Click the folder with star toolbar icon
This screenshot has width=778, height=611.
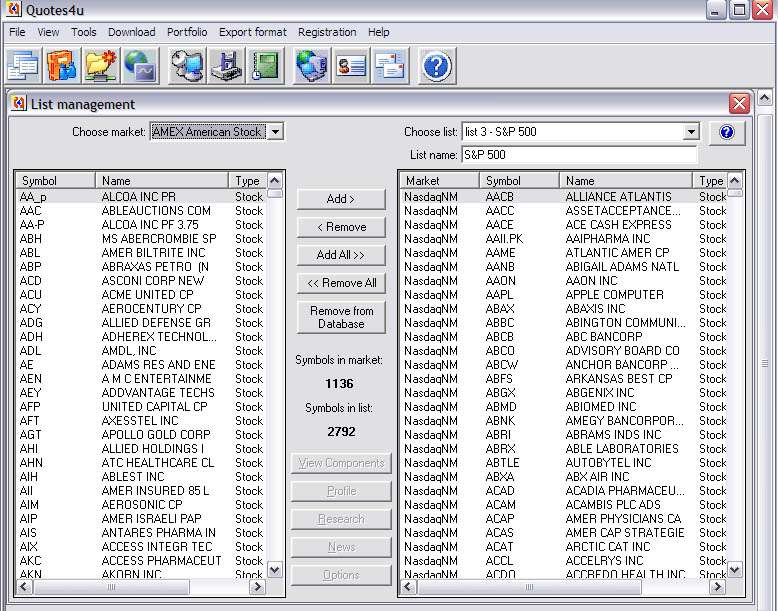click(101, 66)
